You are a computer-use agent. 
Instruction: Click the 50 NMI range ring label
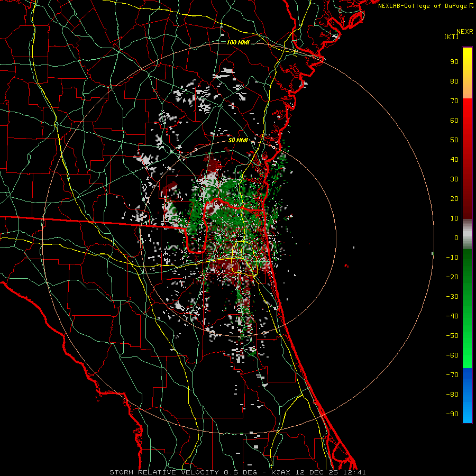click(238, 140)
